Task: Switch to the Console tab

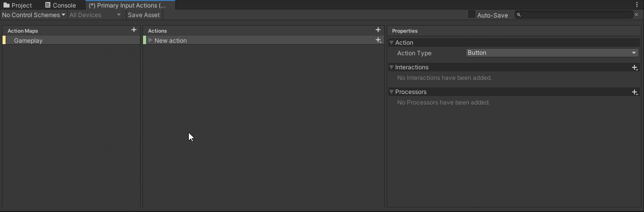Action: point(60,5)
